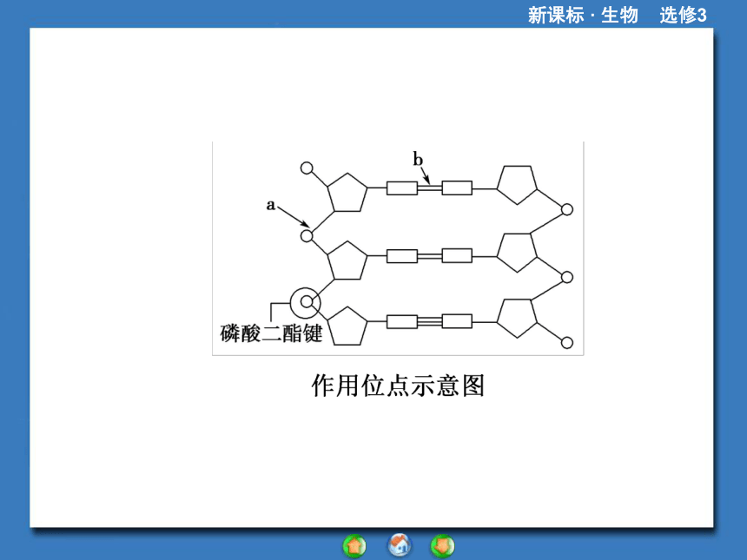The height and width of the screenshot is (560, 747).
Task: Click the header text 选修3
Action: (683, 16)
